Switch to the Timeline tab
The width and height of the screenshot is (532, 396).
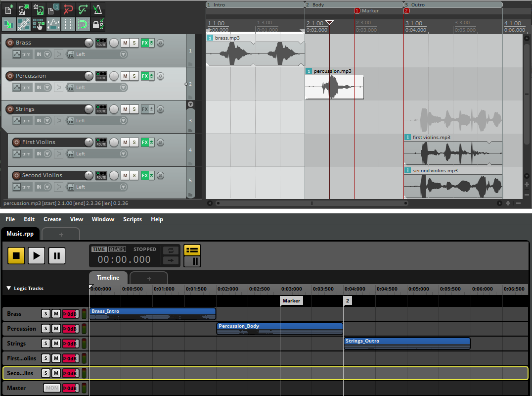(x=108, y=278)
